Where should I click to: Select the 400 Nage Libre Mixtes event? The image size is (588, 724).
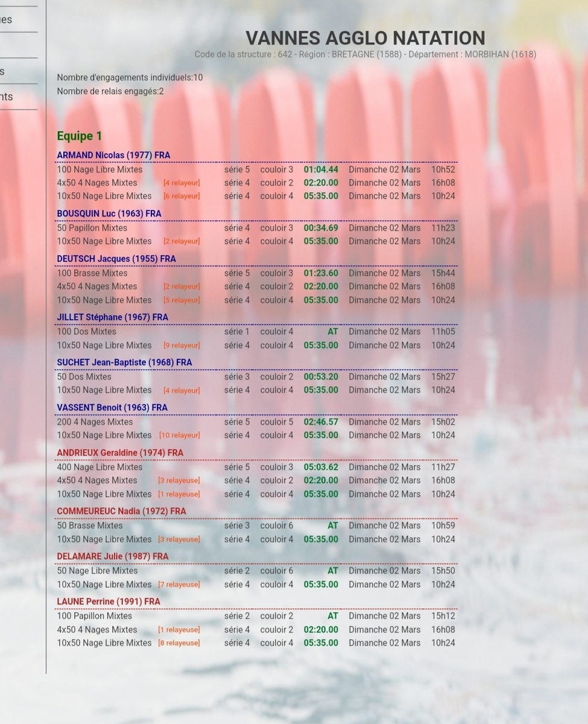(x=100, y=467)
